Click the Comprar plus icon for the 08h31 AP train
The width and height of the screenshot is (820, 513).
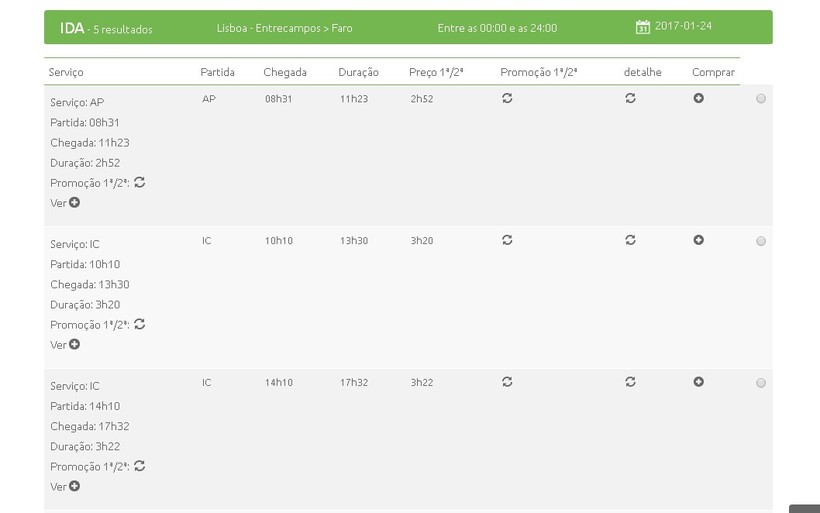click(698, 98)
